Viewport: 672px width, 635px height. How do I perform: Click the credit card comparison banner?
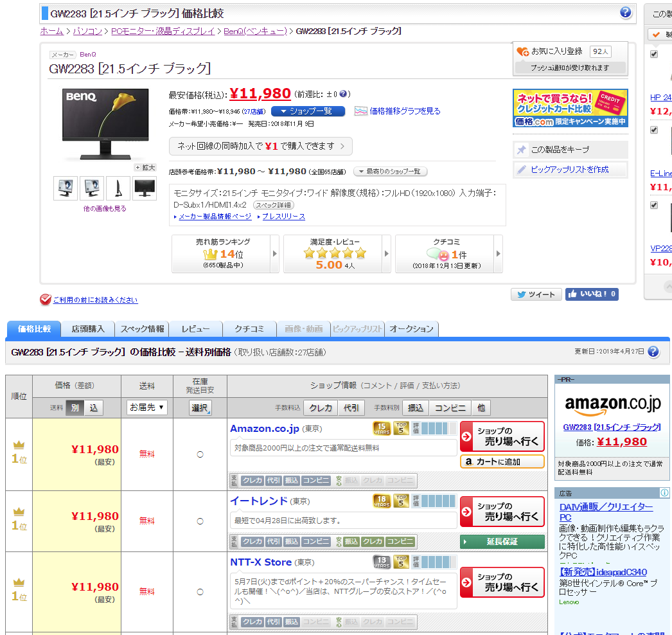point(570,108)
